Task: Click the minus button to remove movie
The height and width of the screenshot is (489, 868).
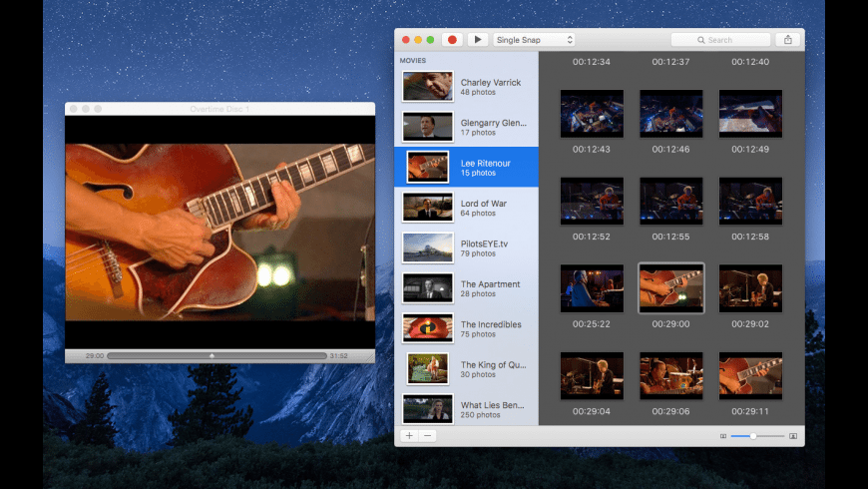Action: [x=427, y=435]
